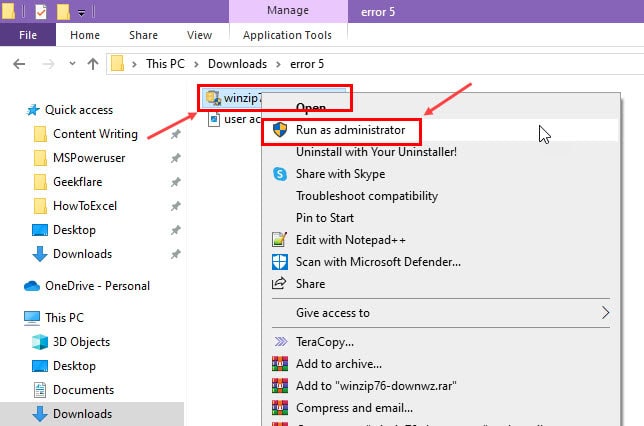Click the pin icon next to Geekflare
Screen dimensions: 644x426
point(176,182)
